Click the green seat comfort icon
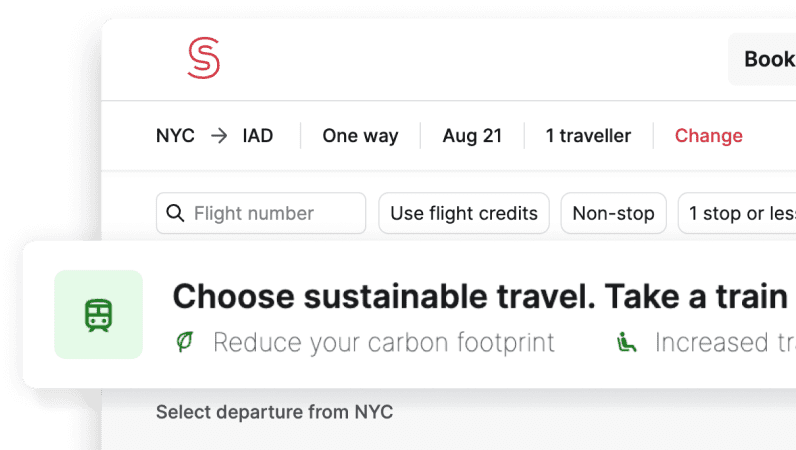 (626, 342)
